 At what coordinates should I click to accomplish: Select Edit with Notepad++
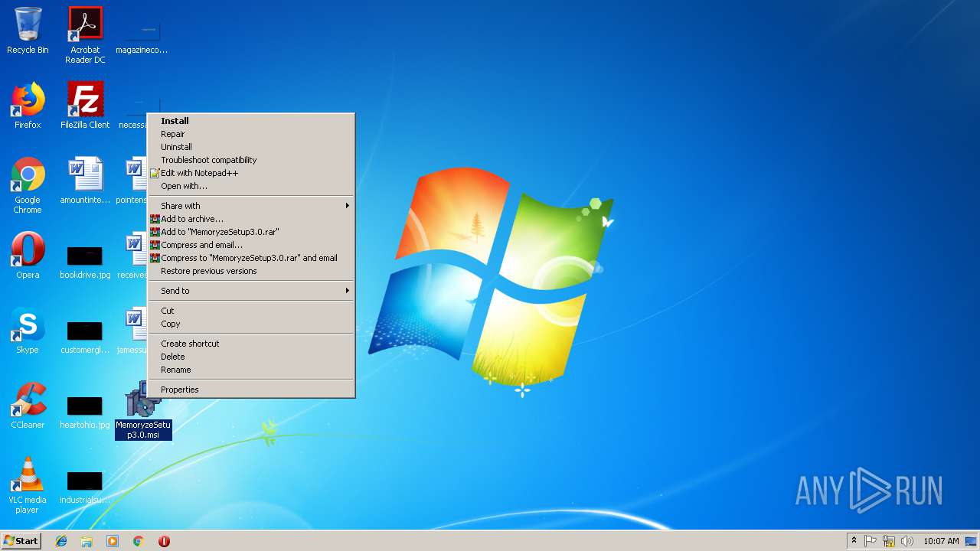tap(251, 173)
